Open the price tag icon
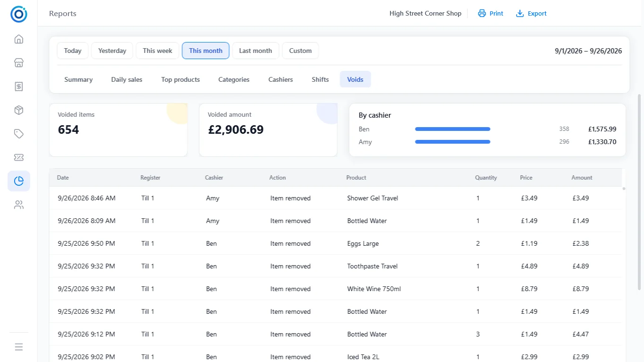Viewport: 644px width, 362px height. tap(19, 134)
